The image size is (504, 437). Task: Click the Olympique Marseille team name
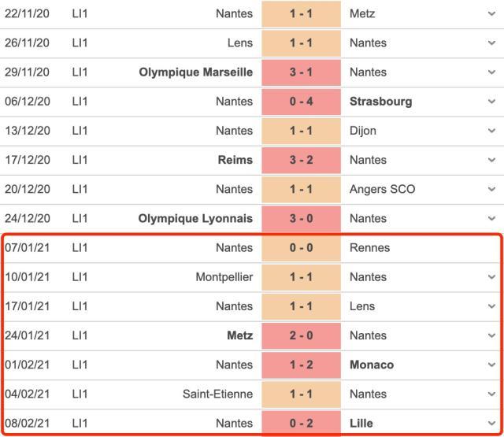pos(195,72)
